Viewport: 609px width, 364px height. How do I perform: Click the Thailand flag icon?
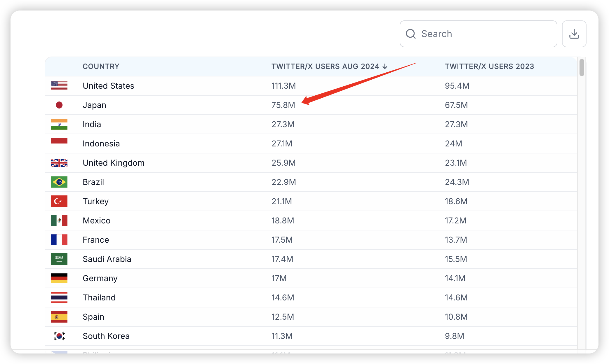(59, 297)
